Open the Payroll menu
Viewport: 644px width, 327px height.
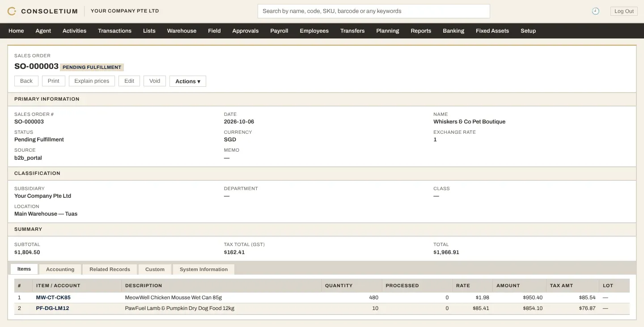[x=279, y=31]
